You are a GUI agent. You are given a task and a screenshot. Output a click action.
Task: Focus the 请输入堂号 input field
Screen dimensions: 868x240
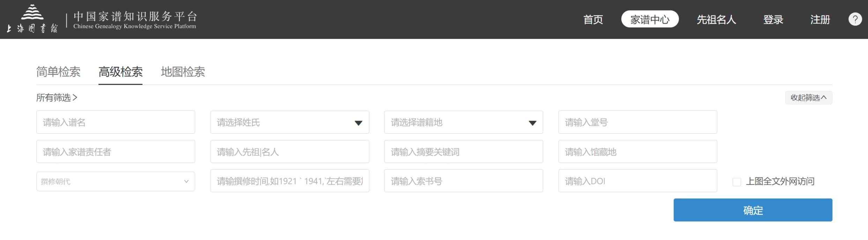click(638, 122)
